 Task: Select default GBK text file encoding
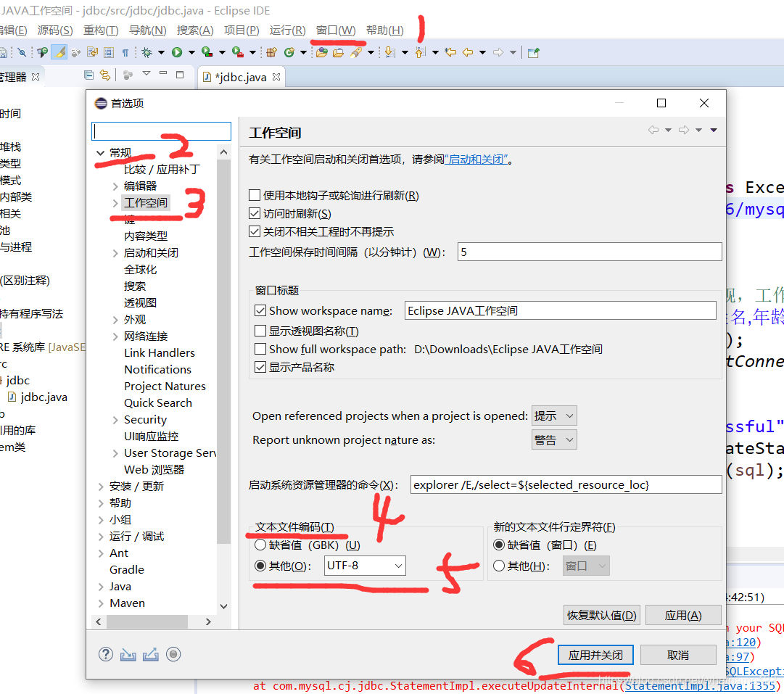[260, 545]
